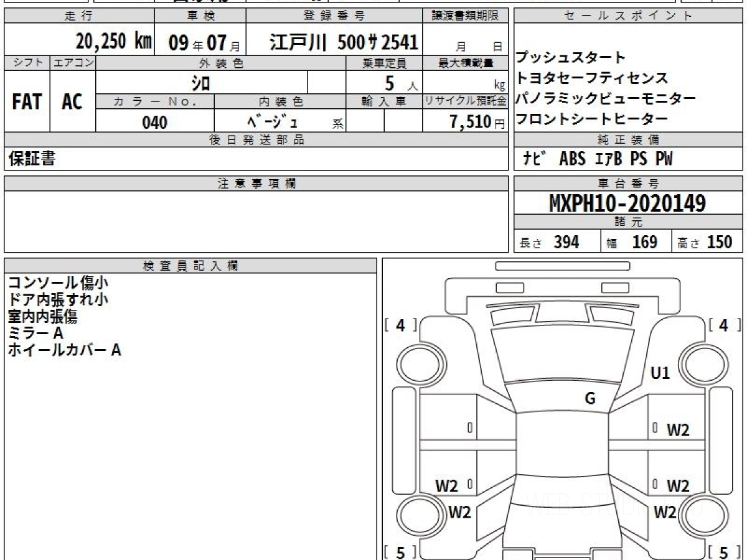Click the U1 damage marker on car diagram
Image resolution: width=747 pixels, height=560 pixels.
tap(660, 373)
